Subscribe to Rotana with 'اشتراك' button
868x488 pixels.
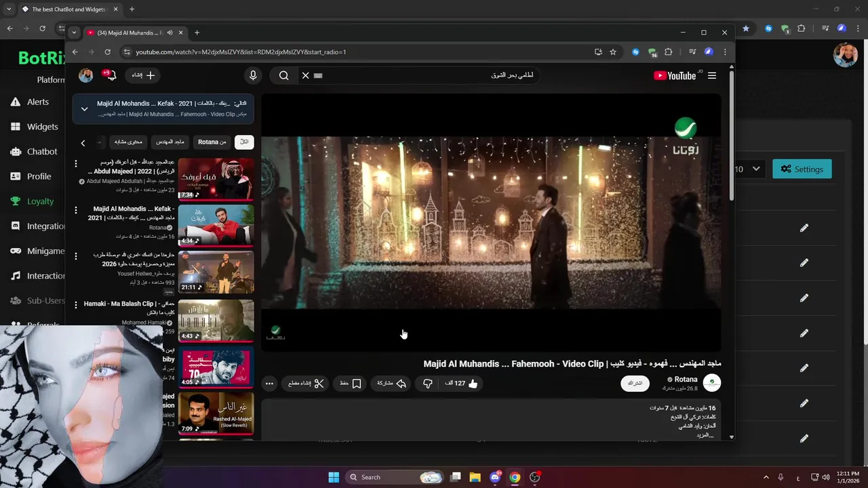click(635, 383)
